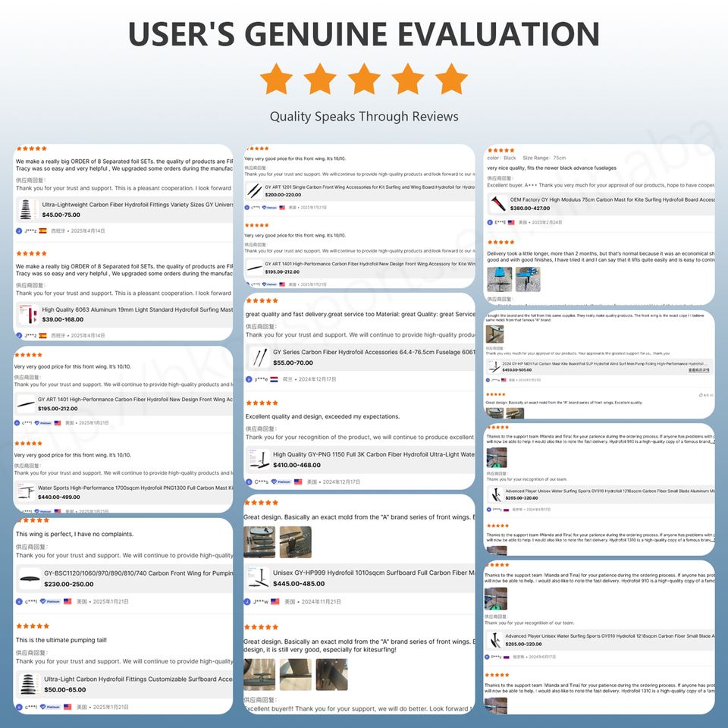The image size is (728, 728).
Task: Open 2024 GY-HP 1401 Full Carbon Mast product
Action: (604, 364)
